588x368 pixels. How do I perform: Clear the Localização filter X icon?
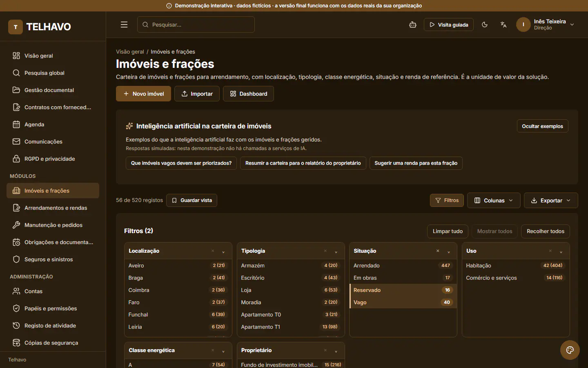pos(213,251)
